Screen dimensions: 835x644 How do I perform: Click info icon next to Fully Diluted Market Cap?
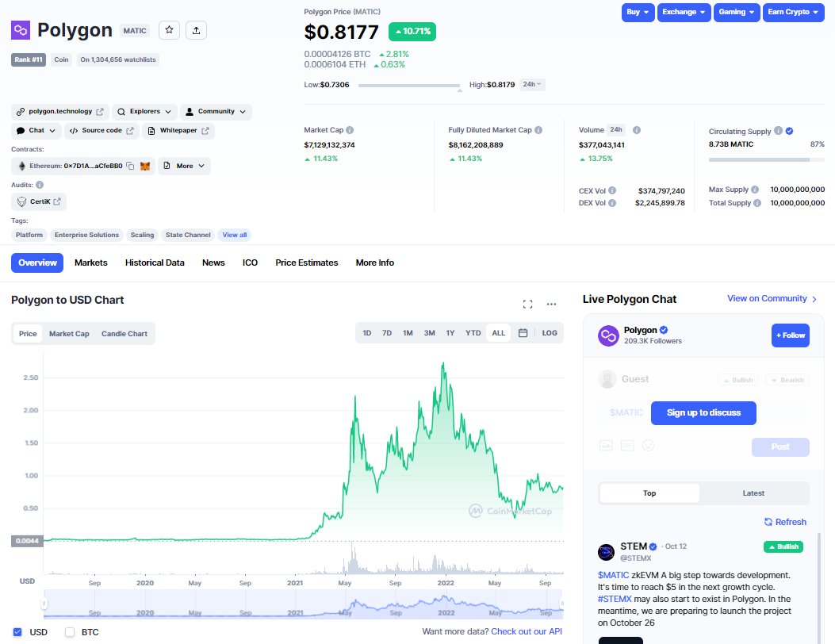(x=538, y=130)
